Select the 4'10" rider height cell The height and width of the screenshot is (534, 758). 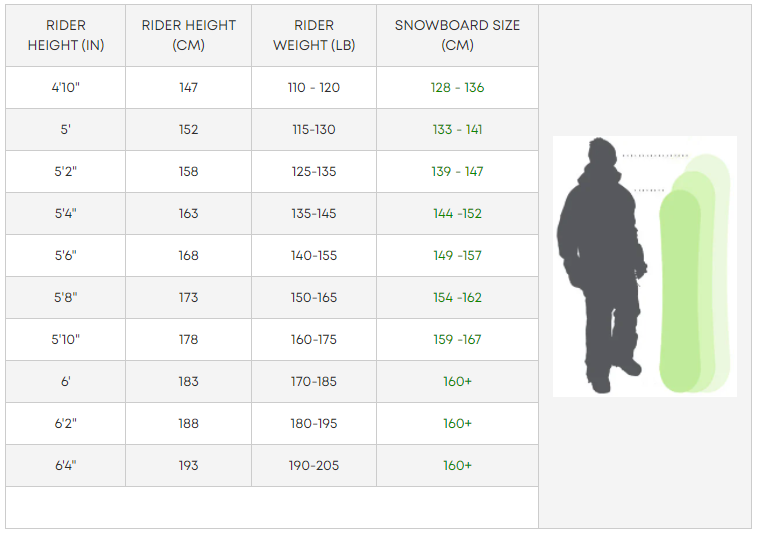tap(66, 88)
